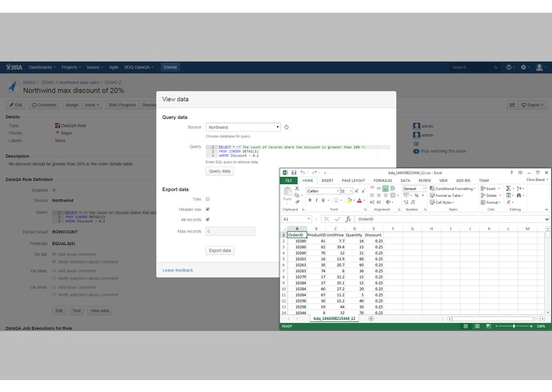The height and width of the screenshot is (392, 552).
Task: Click the Leave feedback link
Action: (x=177, y=271)
